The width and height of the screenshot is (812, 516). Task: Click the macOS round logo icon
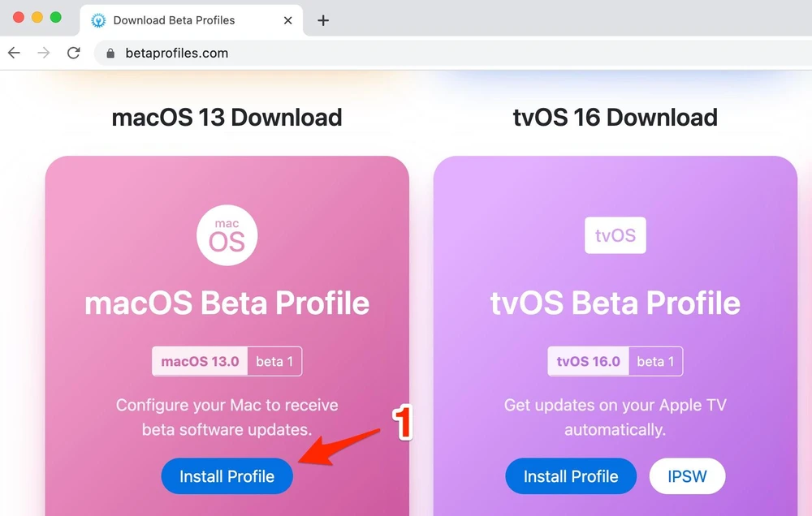click(x=227, y=235)
